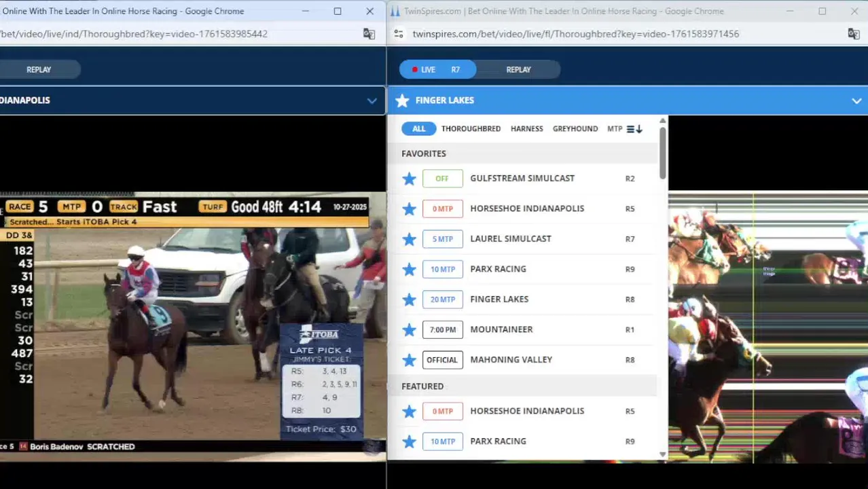Click the star icon in Finger Lakes header
868x489 pixels.
pyautogui.click(x=402, y=101)
